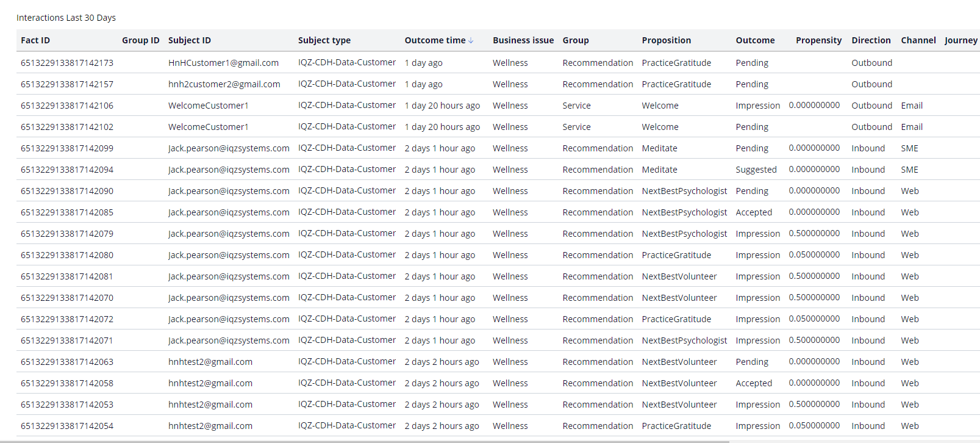Sort by the Subject ID column header
The height and width of the screenshot is (443, 980).
189,40
